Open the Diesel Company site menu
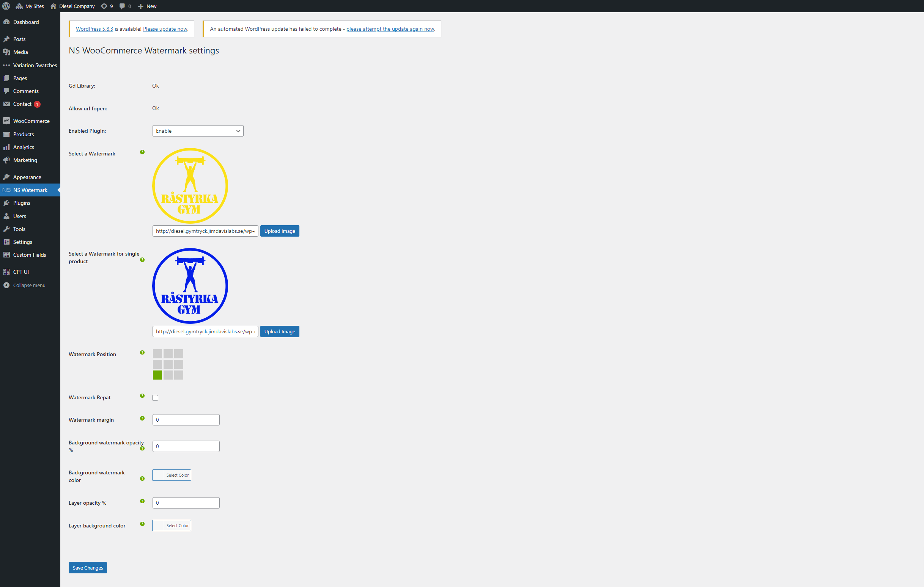The height and width of the screenshot is (587, 924). point(72,6)
